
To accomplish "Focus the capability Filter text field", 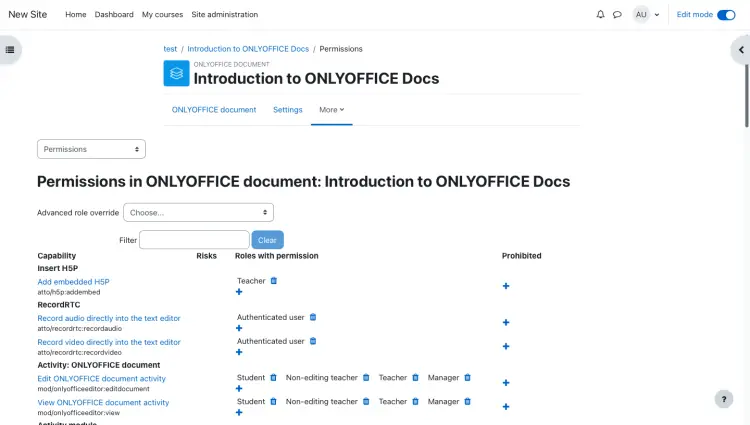I will coord(194,240).
